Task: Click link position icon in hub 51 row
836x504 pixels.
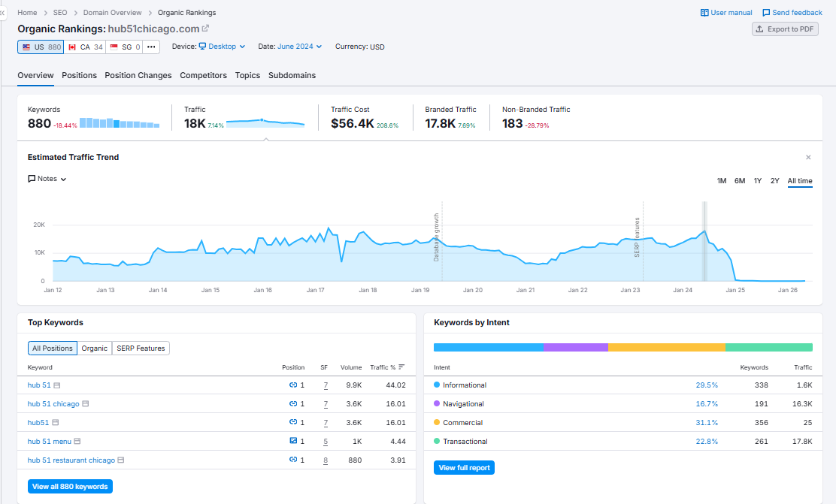Action: point(293,385)
